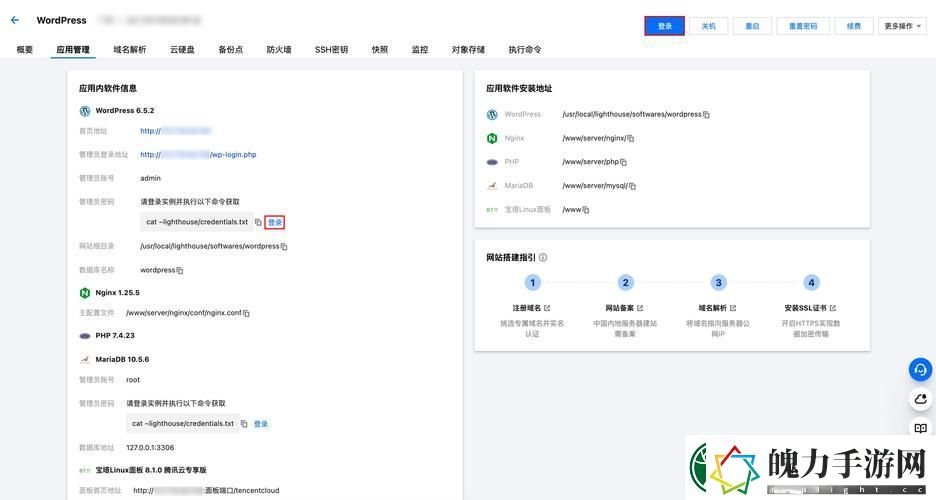Click the step 1 circle icon
The height and width of the screenshot is (500, 936).
(532, 283)
